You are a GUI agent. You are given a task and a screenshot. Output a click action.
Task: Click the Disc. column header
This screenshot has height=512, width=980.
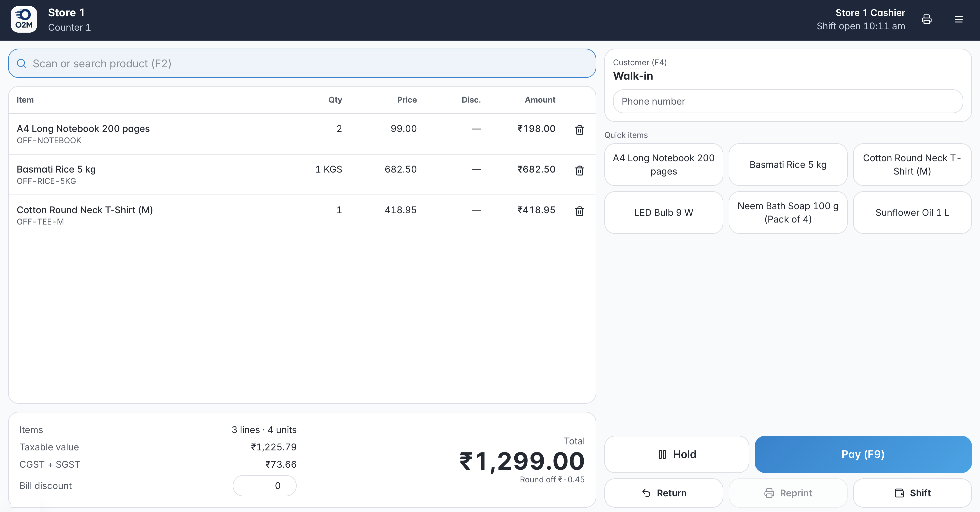pos(471,100)
